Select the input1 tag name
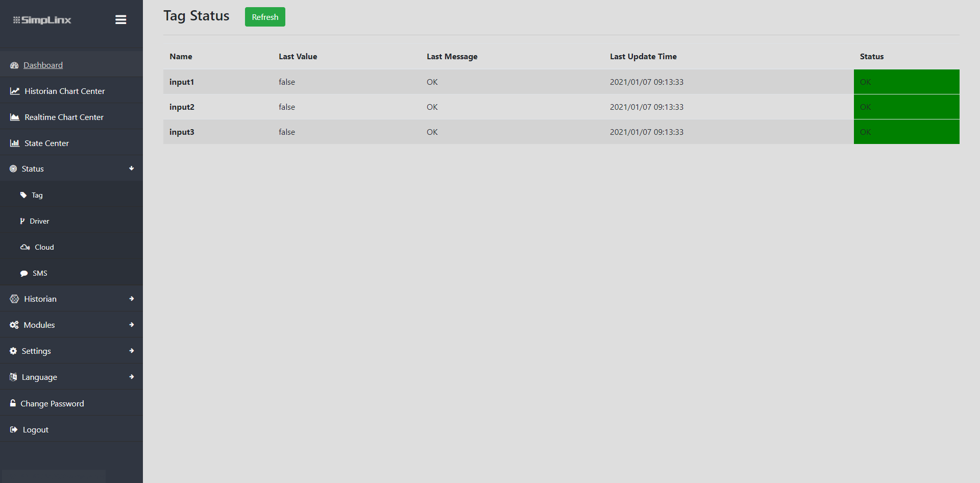Viewport: 980px width, 483px height. point(182,82)
